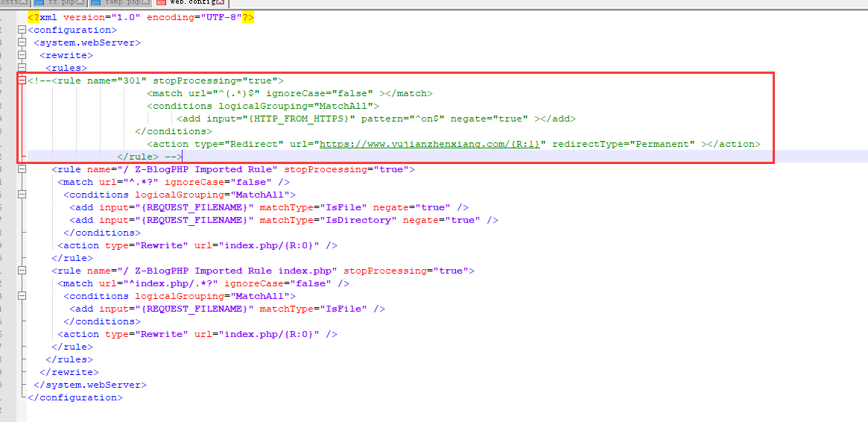This screenshot has width=868, height=422.
Task: Collapse the Imported Rule index.php block
Action: (x=22, y=271)
